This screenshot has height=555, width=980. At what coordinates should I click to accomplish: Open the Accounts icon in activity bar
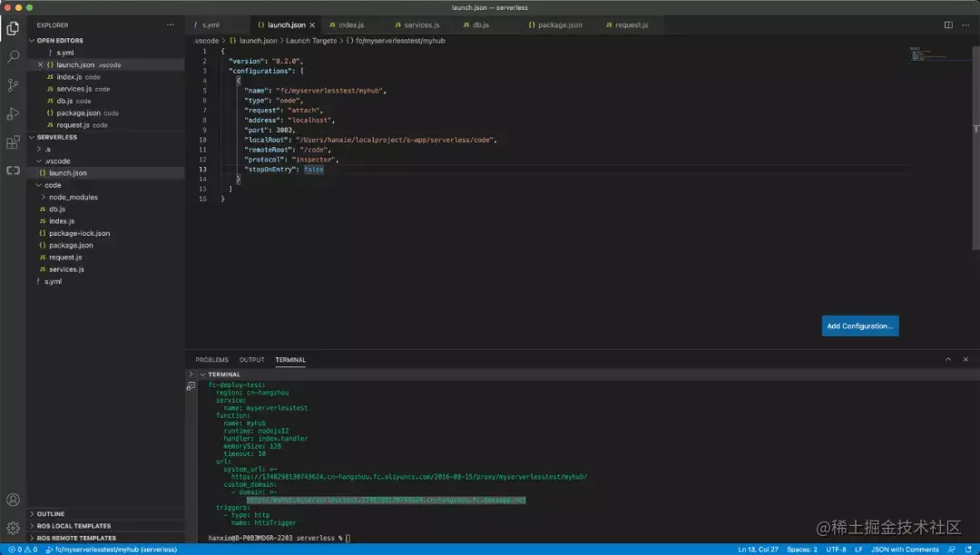(13, 500)
